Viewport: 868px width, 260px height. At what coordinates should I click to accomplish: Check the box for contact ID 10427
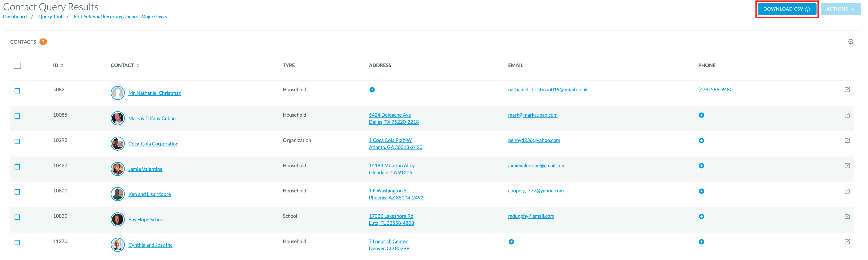point(17,167)
